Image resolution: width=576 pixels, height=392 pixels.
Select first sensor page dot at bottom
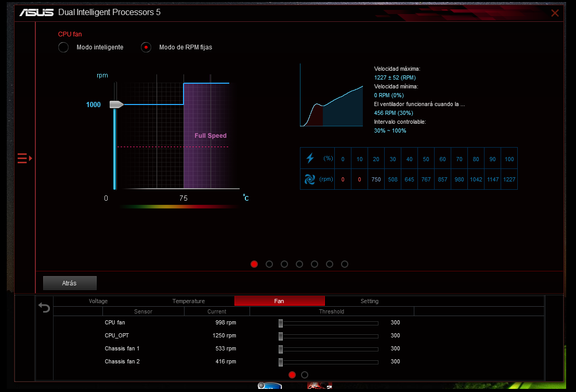pyautogui.click(x=292, y=375)
